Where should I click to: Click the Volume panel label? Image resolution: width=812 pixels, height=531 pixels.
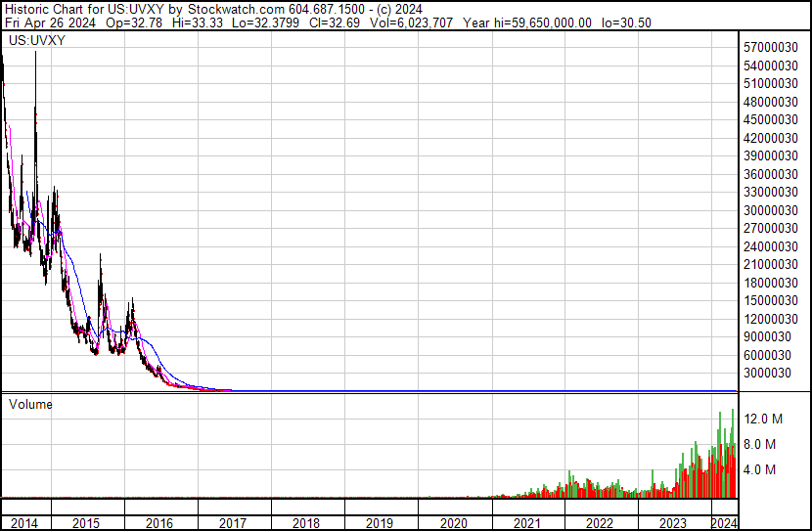pos(30,404)
